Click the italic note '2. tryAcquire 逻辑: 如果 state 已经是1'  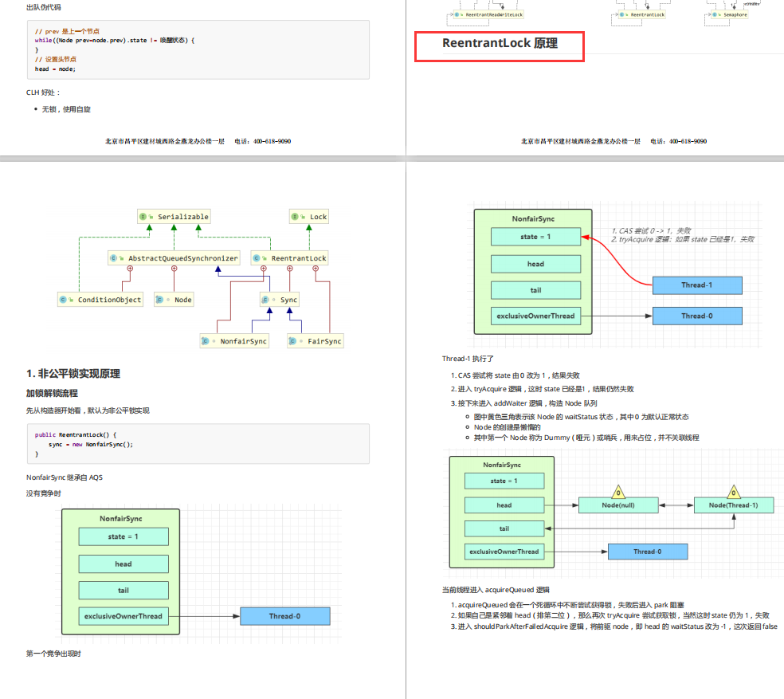pyautogui.click(x=683, y=239)
